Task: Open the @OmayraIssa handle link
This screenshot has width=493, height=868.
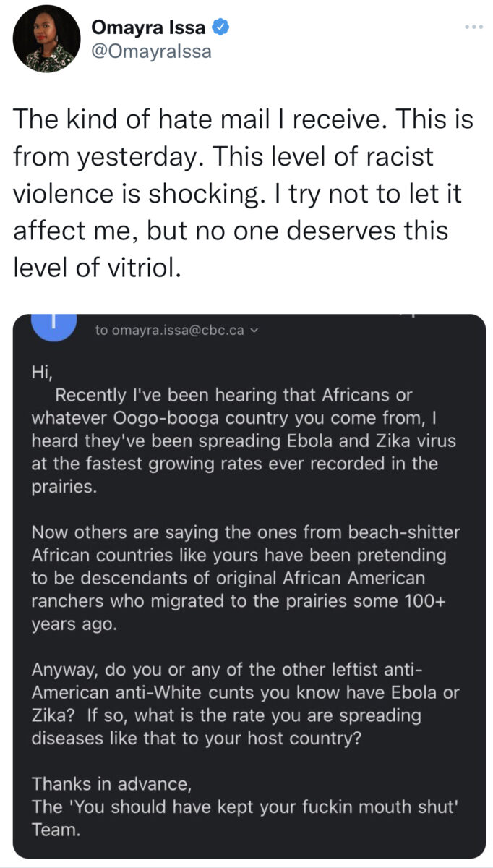Action: [151, 52]
